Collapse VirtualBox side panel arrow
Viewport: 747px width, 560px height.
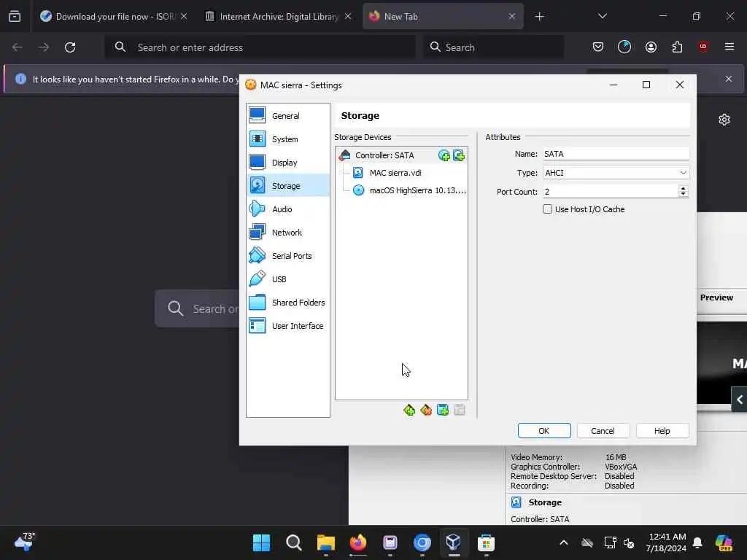tap(740, 400)
